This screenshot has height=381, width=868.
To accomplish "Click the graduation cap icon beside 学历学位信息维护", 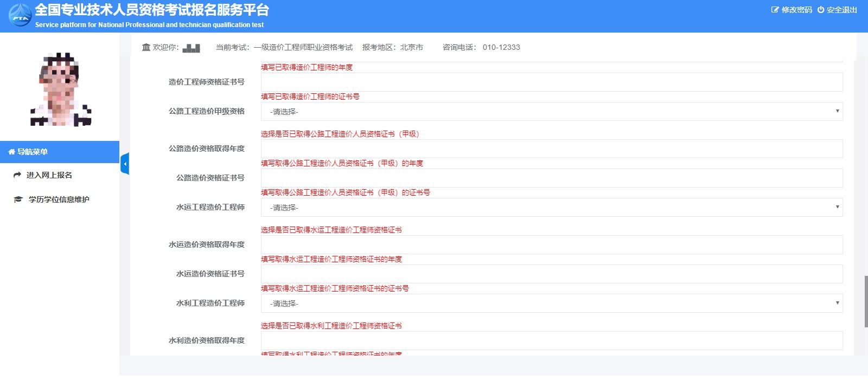I will (18, 199).
